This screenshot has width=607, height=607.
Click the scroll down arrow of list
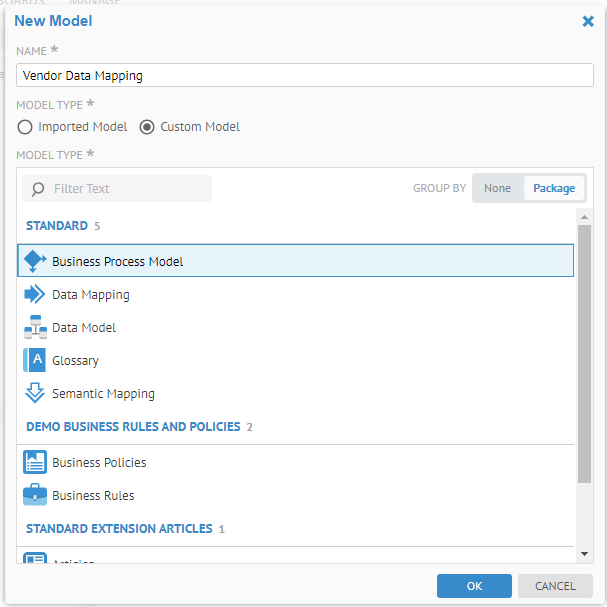tap(584, 553)
